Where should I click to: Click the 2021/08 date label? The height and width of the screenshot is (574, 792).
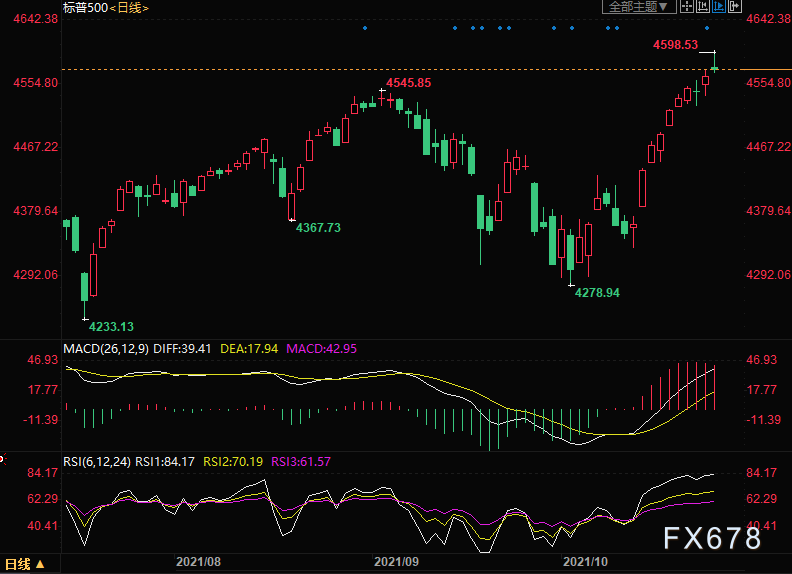point(198,562)
